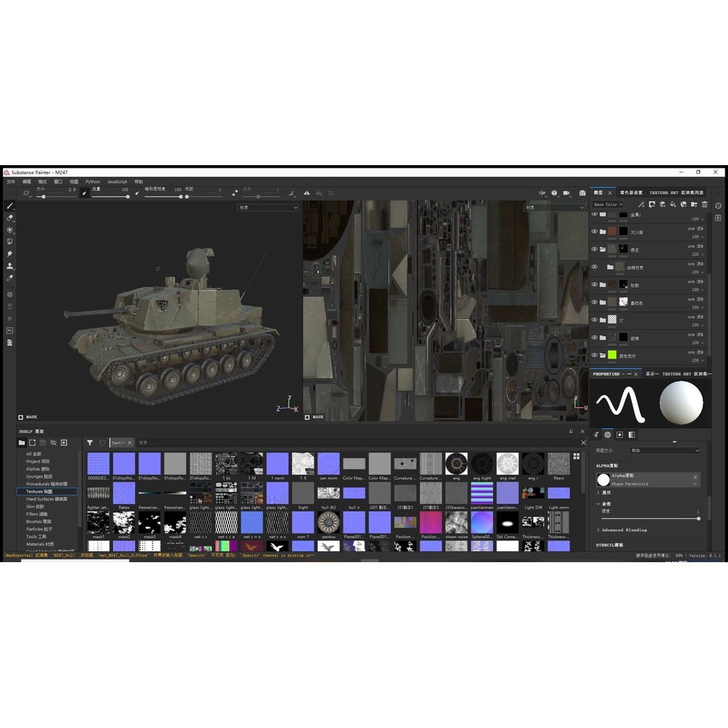Add a new folder in Layers

pos(694,204)
